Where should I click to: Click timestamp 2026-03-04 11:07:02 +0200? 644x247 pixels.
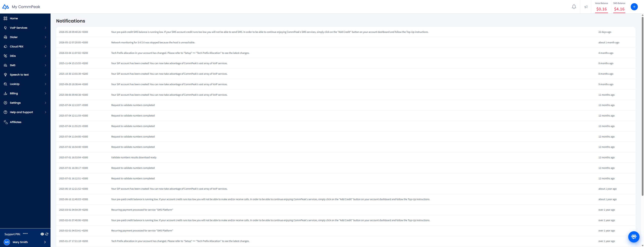(74, 53)
